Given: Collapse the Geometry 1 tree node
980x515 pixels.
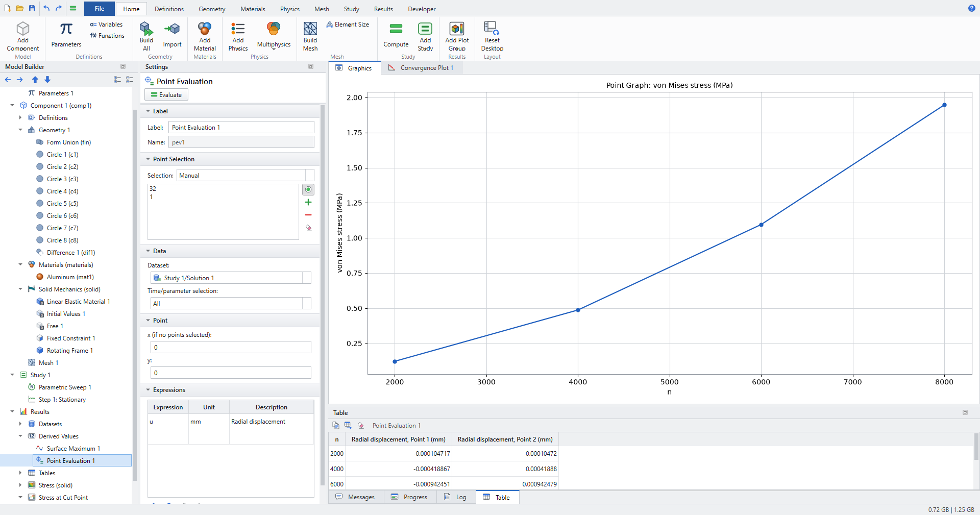Looking at the screenshot, I should click(x=20, y=130).
